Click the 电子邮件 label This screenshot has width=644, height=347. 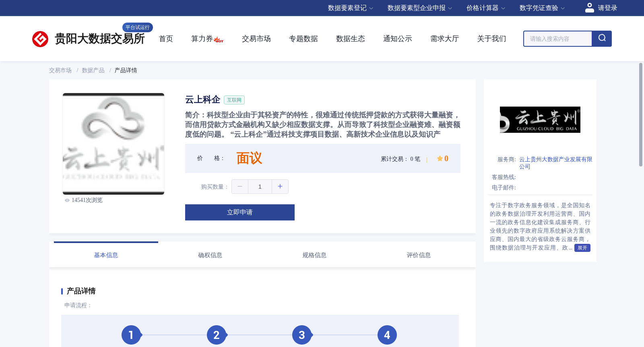pyautogui.click(x=504, y=188)
